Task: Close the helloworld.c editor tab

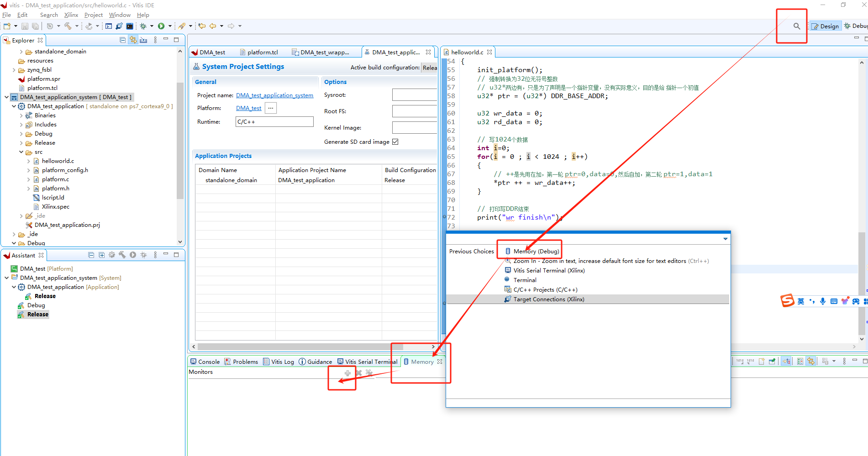Action: click(x=489, y=52)
